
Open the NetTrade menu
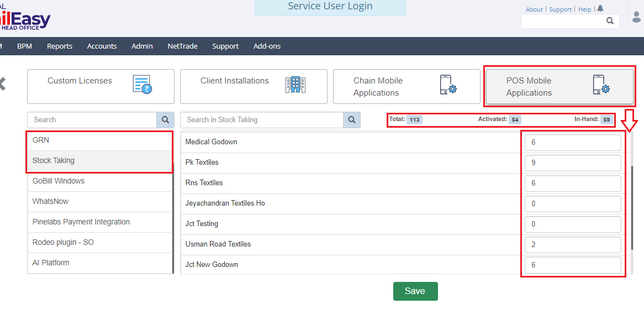click(x=182, y=46)
